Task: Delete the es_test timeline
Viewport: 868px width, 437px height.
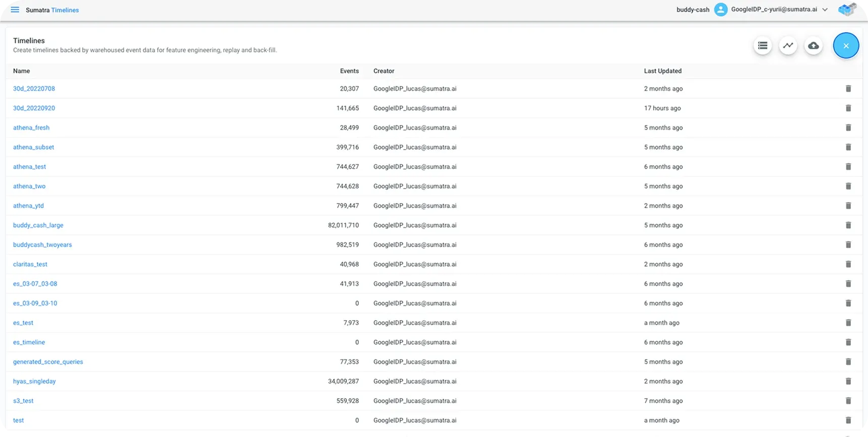Action: pos(848,323)
